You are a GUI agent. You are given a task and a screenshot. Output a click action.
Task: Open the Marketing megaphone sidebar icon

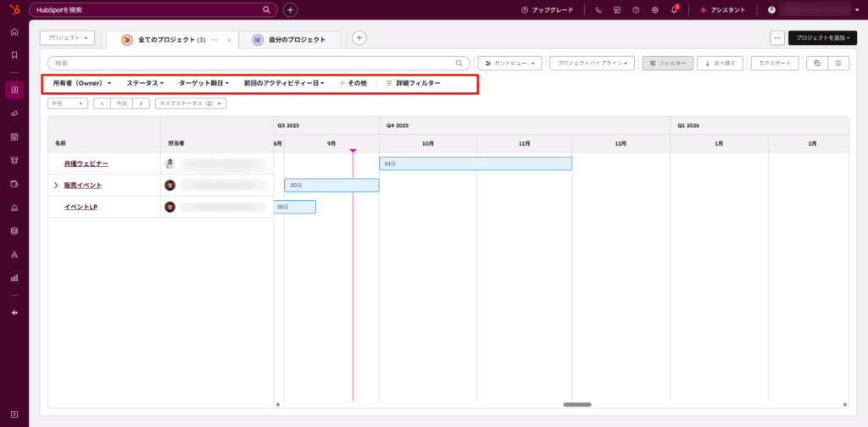(14, 114)
